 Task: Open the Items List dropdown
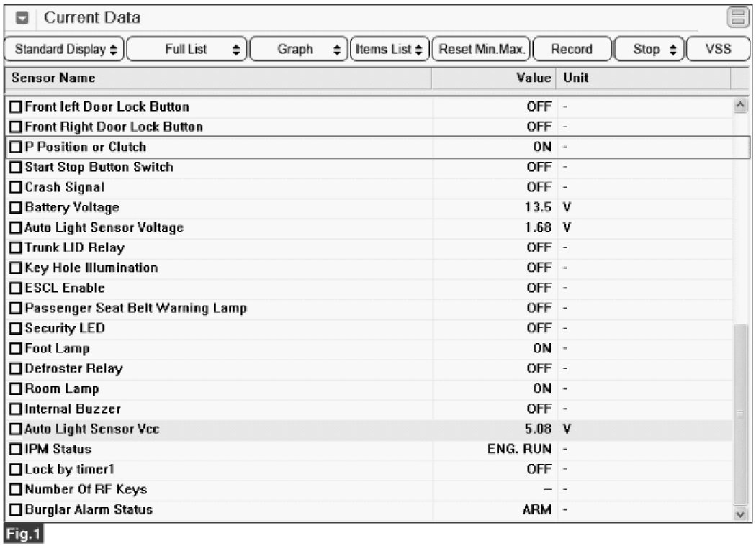[390, 50]
